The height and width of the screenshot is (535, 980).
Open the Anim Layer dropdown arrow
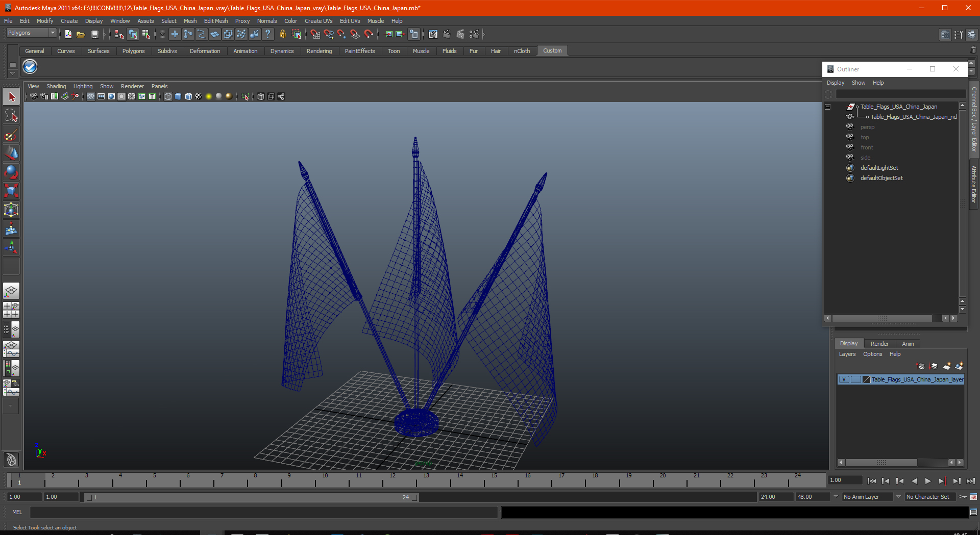[836, 497]
